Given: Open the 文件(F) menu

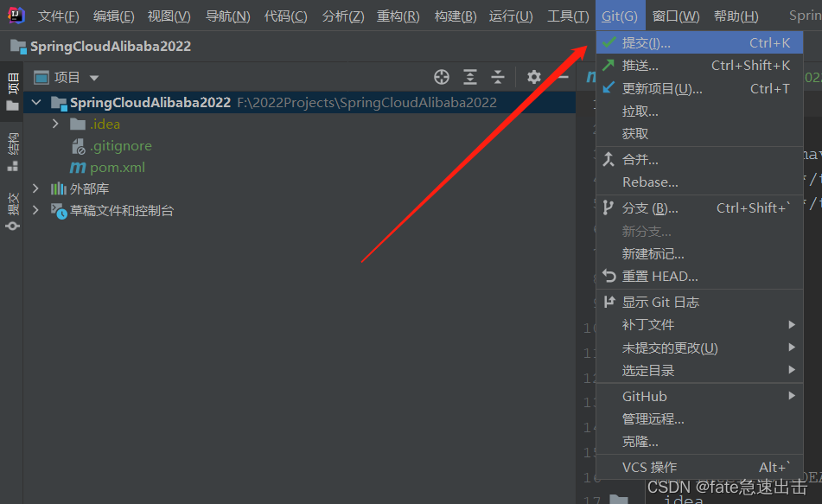Looking at the screenshot, I should click(x=58, y=16).
